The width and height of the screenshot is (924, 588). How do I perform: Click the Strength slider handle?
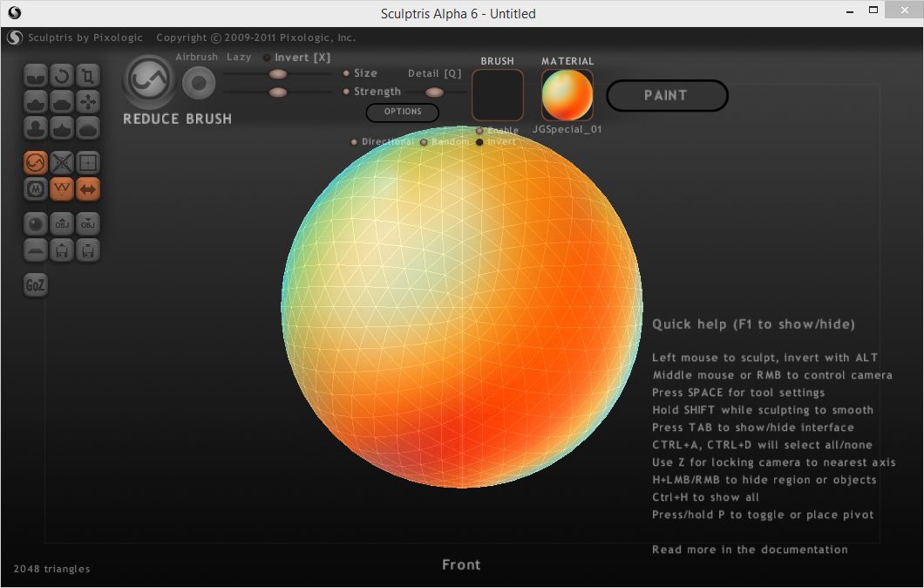tap(278, 92)
